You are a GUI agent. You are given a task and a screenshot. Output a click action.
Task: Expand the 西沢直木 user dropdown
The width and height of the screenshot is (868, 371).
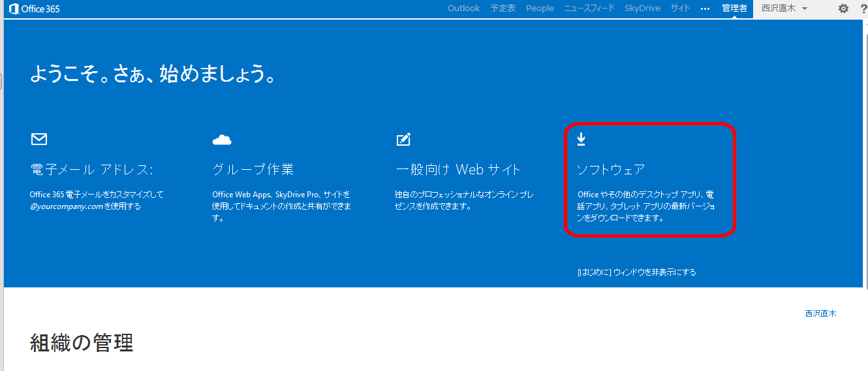click(x=785, y=8)
